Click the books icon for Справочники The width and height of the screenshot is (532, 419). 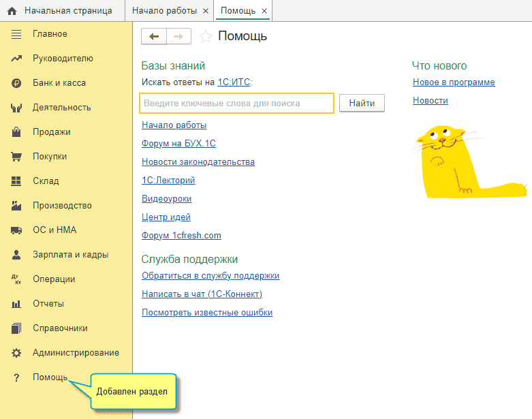point(16,328)
